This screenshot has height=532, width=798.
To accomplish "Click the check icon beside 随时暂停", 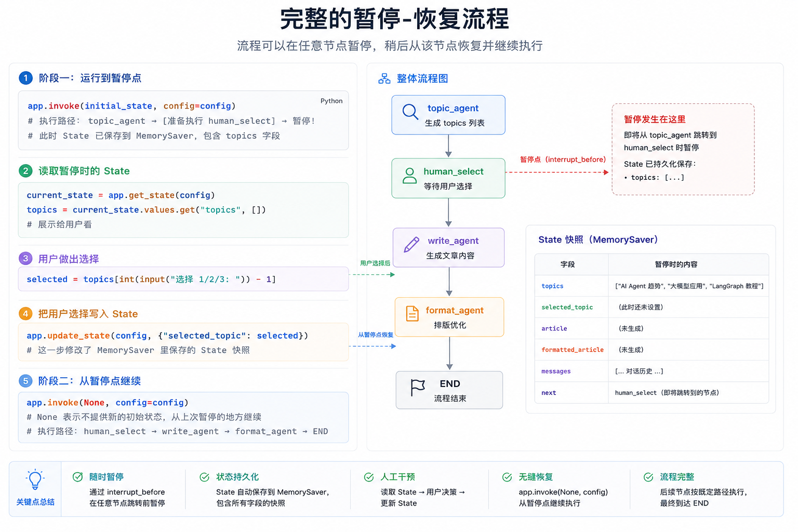I will pos(78,477).
